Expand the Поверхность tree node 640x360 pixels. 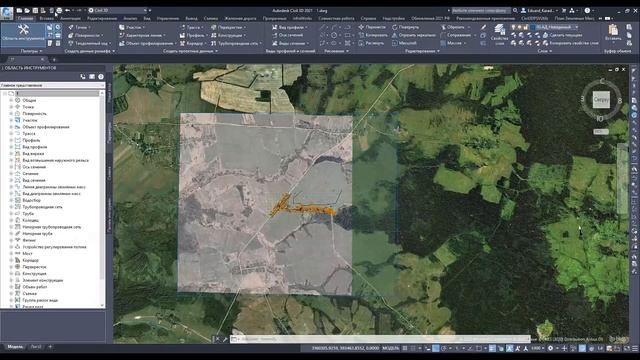11,113
